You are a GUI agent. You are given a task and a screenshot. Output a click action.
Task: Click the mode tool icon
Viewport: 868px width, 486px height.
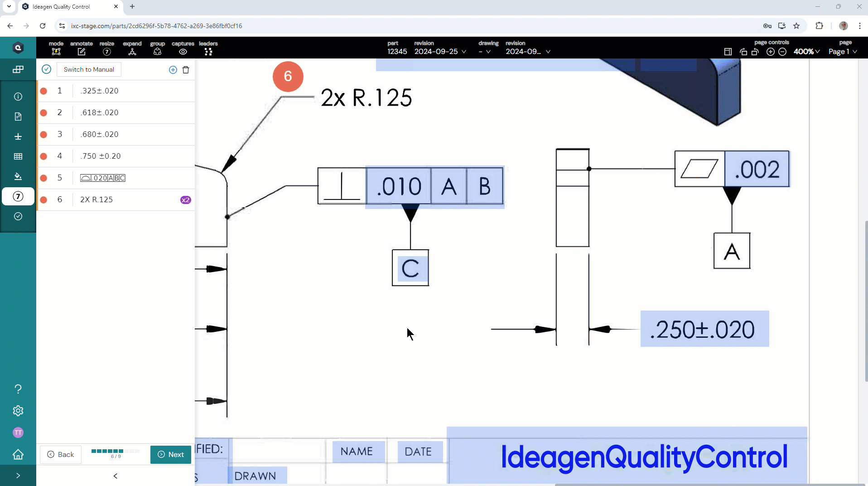tap(56, 52)
